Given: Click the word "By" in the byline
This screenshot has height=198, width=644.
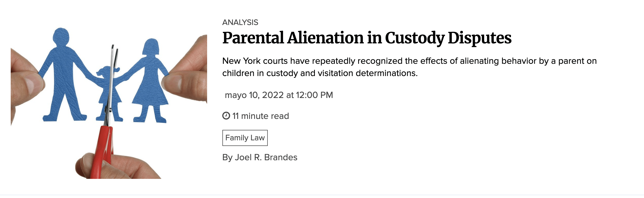Looking at the screenshot, I should pyautogui.click(x=227, y=157).
